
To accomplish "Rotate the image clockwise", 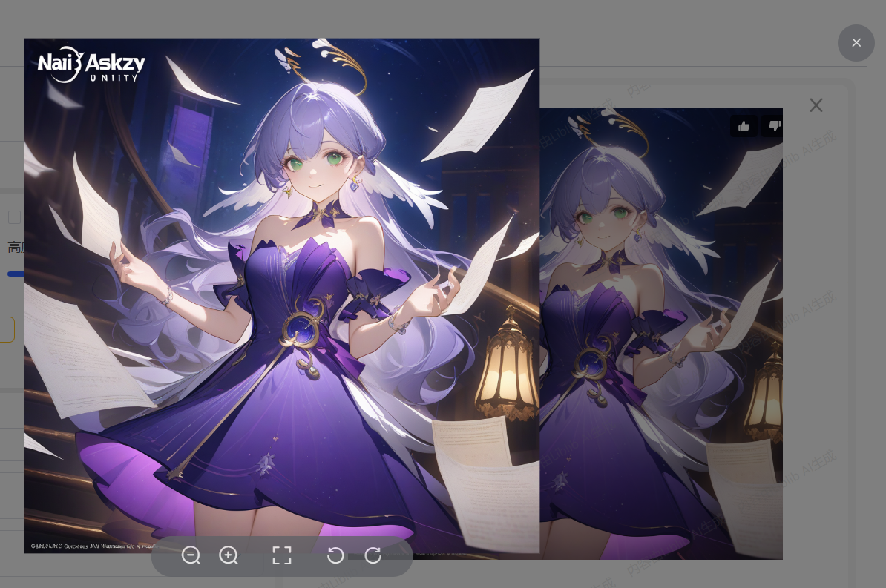I will (x=373, y=555).
